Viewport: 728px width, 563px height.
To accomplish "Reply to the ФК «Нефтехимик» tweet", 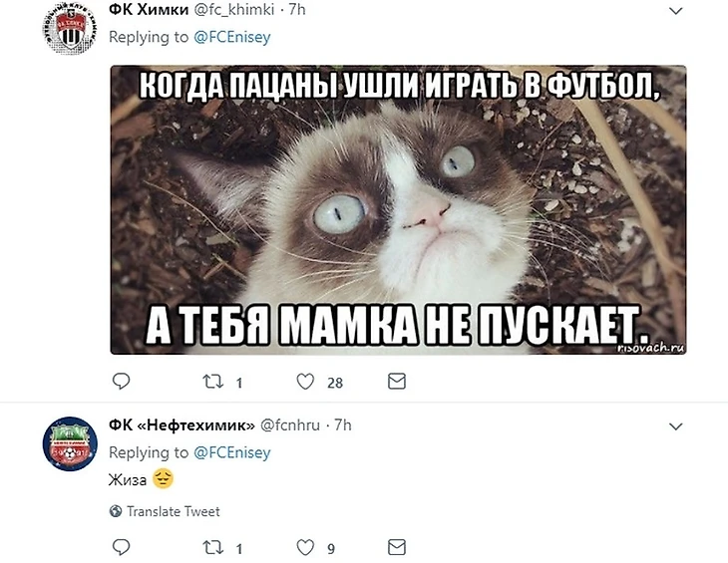I will [122, 547].
